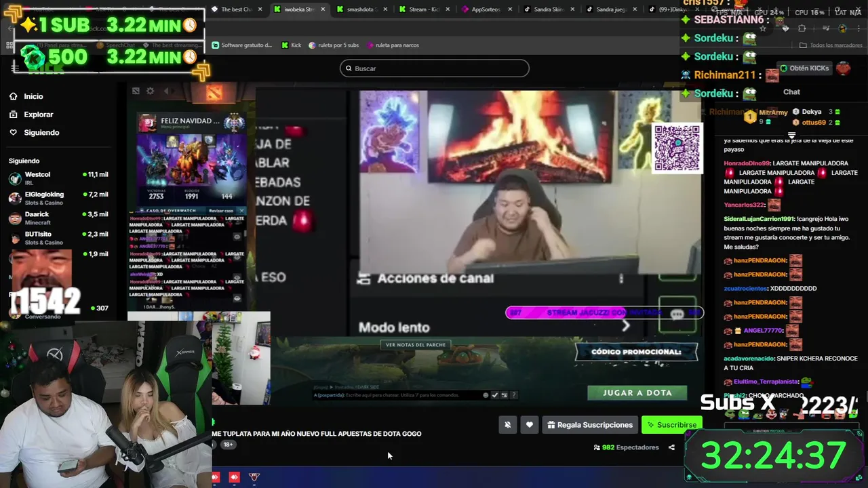Screen dimensions: 868x488
Task: Switch to the iwobeka Stream browser tab
Action: 298,9
